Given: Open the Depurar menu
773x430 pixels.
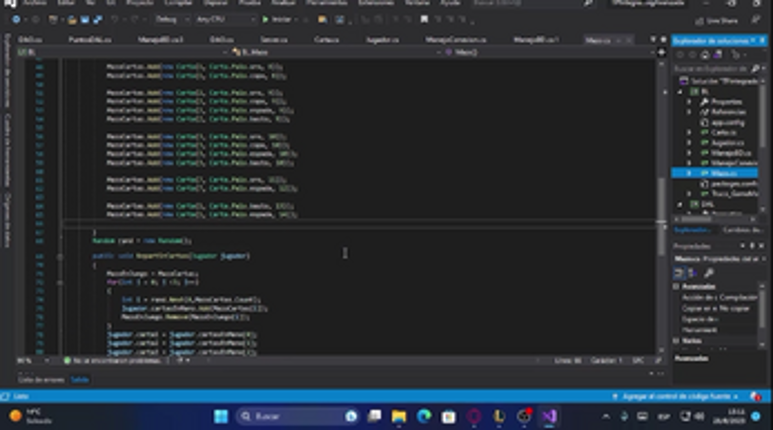Looking at the screenshot, I should (216, 3).
